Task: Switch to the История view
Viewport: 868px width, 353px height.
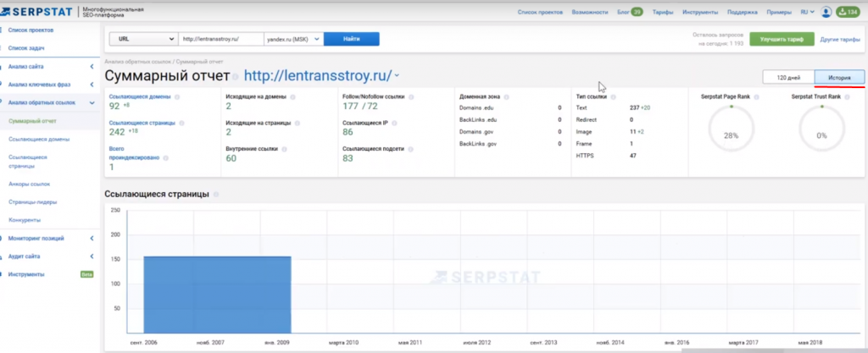Action: [840, 77]
